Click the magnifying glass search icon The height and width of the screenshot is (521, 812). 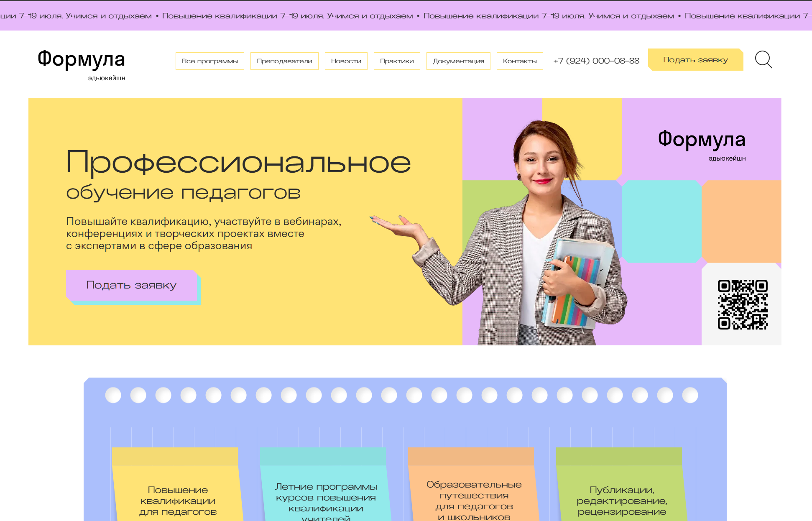click(x=763, y=60)
